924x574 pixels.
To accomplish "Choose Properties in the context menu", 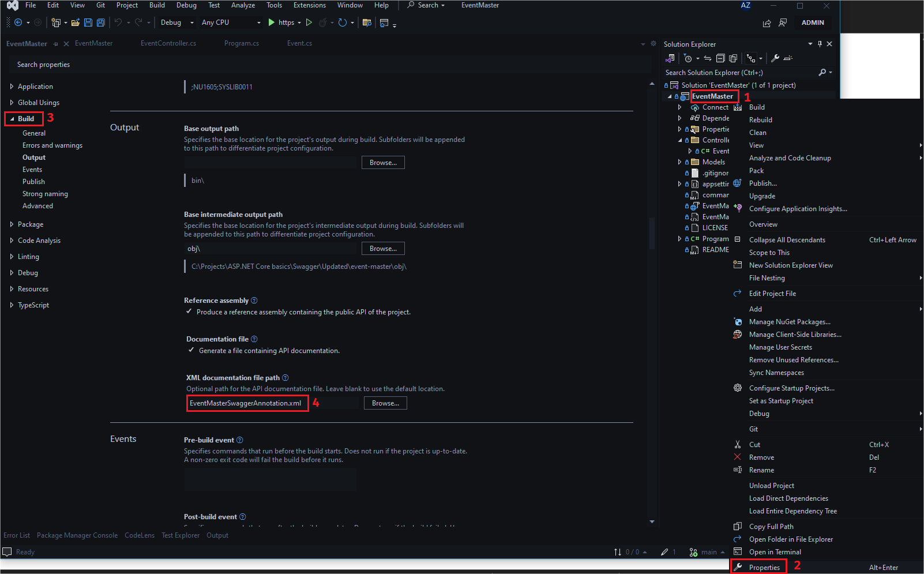I will tap(764, 568).
